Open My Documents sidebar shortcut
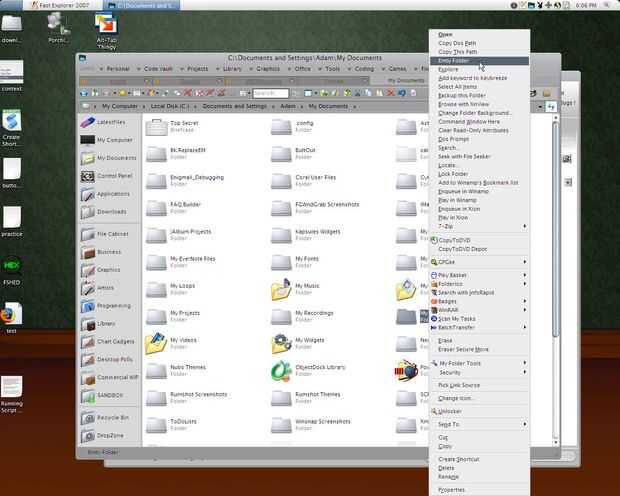This screenshot has width=620, height=496. [109, 158]
